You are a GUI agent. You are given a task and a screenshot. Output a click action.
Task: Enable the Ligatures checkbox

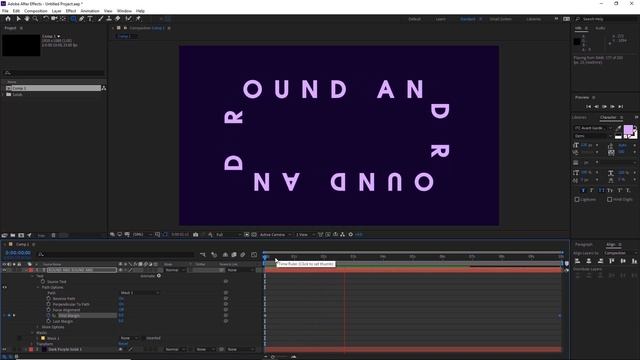click(x=577, y=200)
